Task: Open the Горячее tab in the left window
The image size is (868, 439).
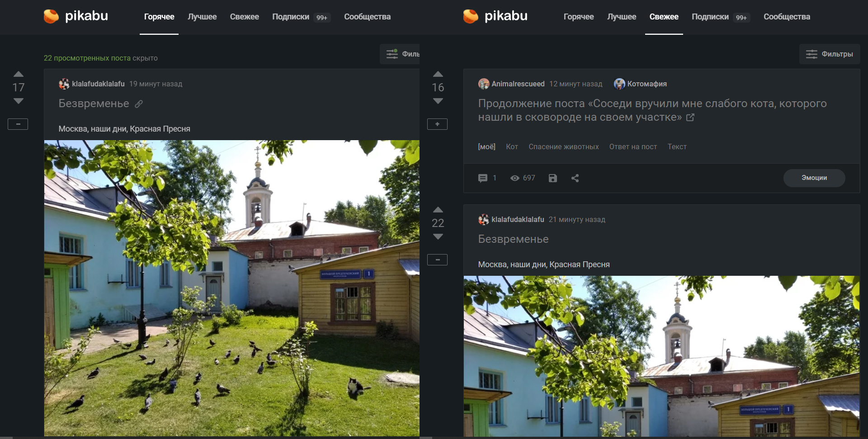Action: (x=159, y=17)
